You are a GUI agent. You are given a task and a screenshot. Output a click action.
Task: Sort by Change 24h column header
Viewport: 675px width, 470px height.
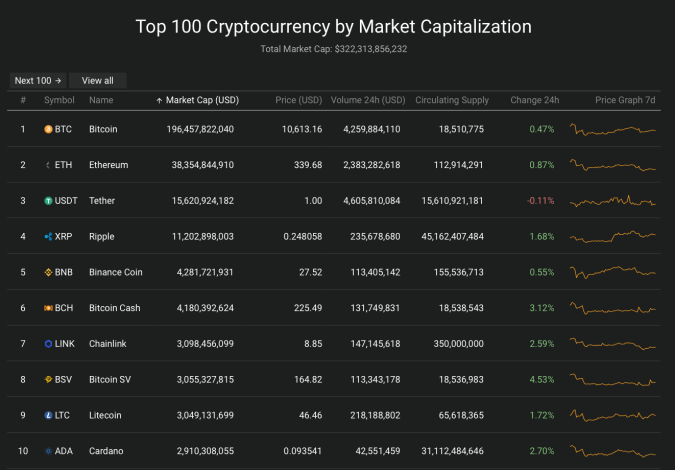pyautogui.click(x=535, y=100)
